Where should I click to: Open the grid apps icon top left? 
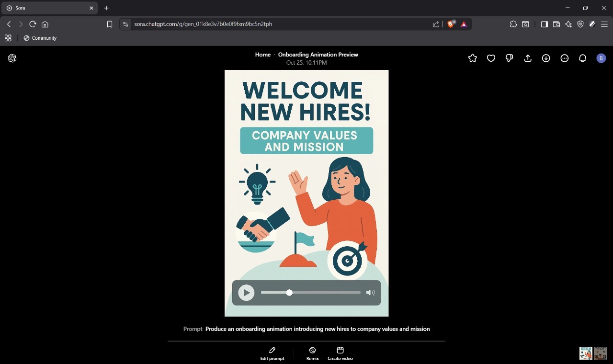[8, 38]
